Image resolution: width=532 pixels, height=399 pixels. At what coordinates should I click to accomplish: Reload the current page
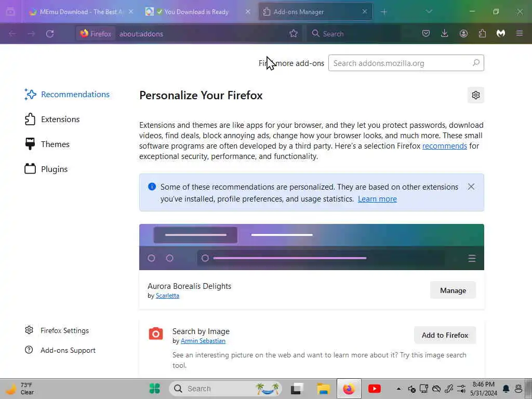pyautogui.click(x=50, y=34)
